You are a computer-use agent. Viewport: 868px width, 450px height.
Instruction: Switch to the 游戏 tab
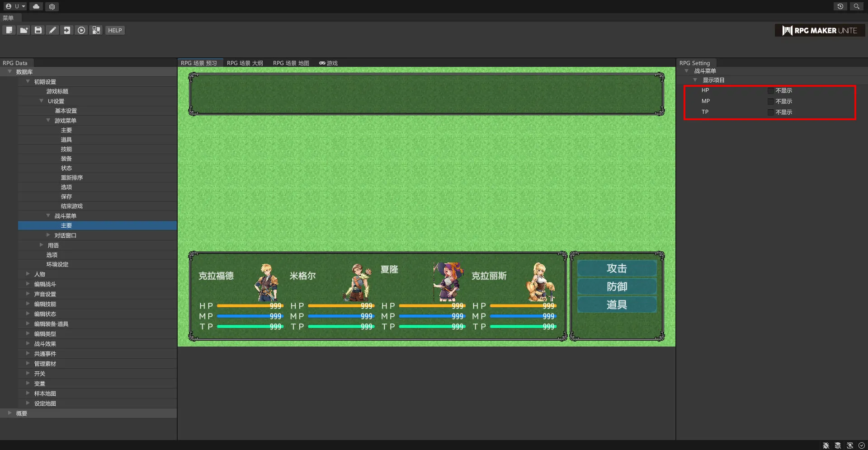[329, 63]
